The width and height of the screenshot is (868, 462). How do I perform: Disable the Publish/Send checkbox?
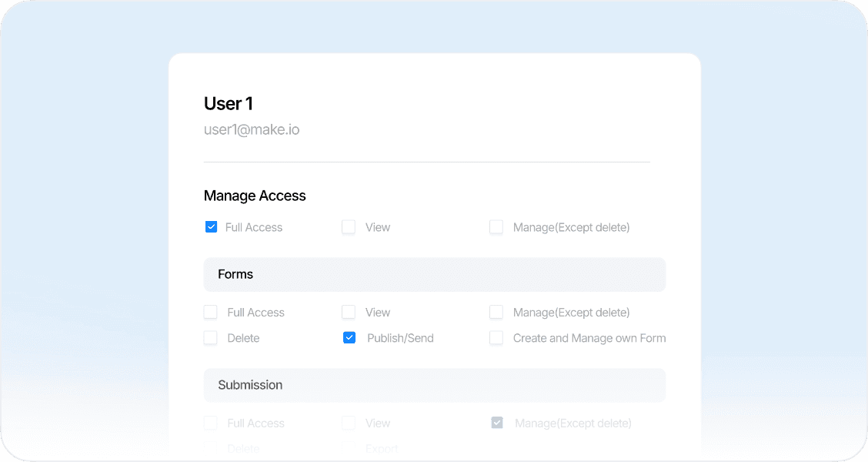click(x=349, y=338)
